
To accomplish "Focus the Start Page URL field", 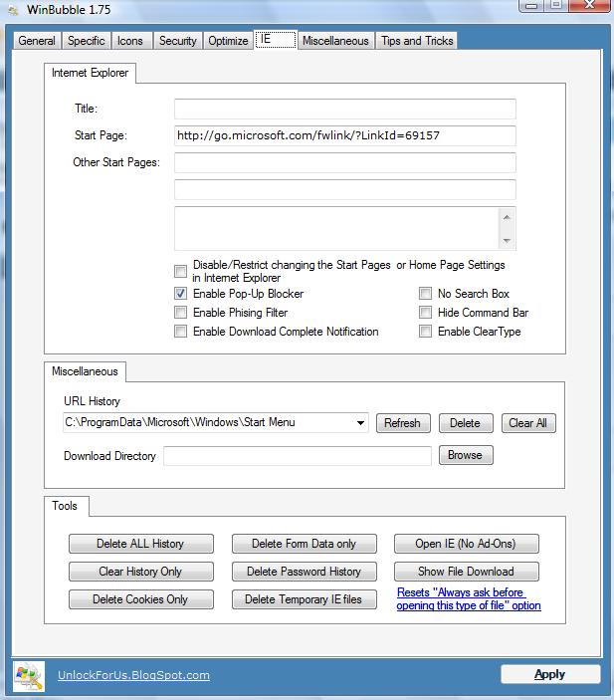I will click(x=345, y=135).
